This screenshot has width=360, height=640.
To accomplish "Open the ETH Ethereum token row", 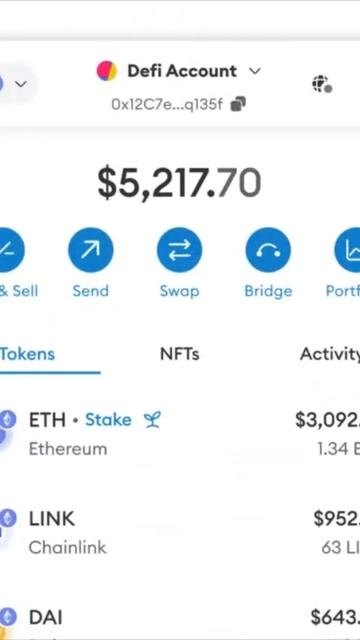I will click(x=180, y=433).
